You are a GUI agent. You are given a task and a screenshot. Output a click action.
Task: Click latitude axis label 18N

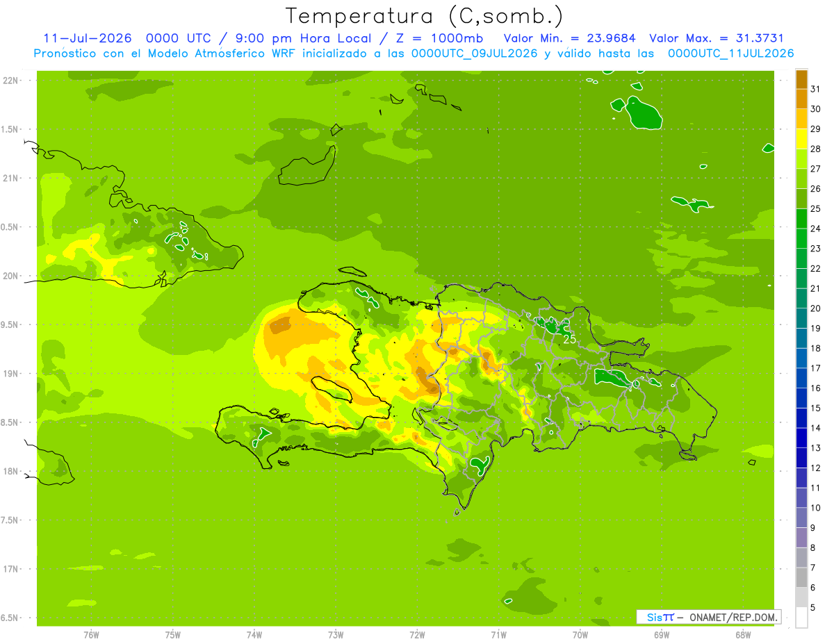click(x=11, y=472)
